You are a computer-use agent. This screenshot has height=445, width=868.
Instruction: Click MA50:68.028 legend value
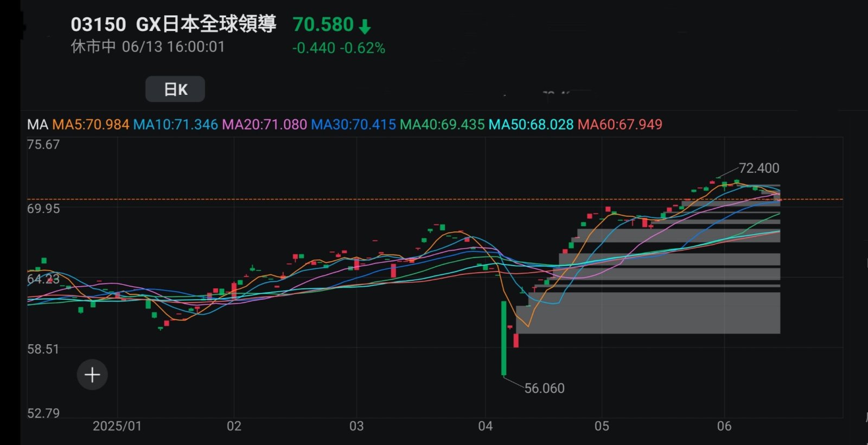click(531, 125)
